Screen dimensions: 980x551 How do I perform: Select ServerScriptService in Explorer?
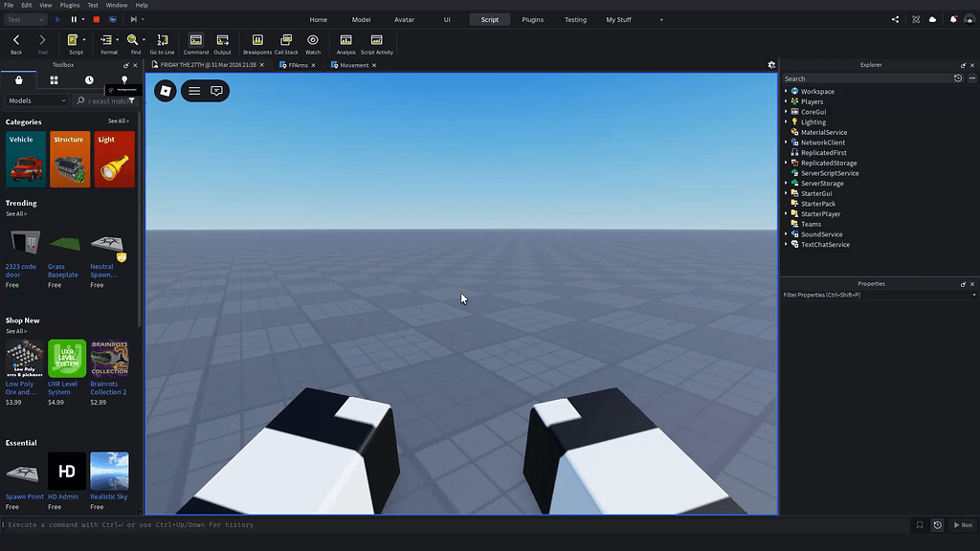(x=830, y=173)
